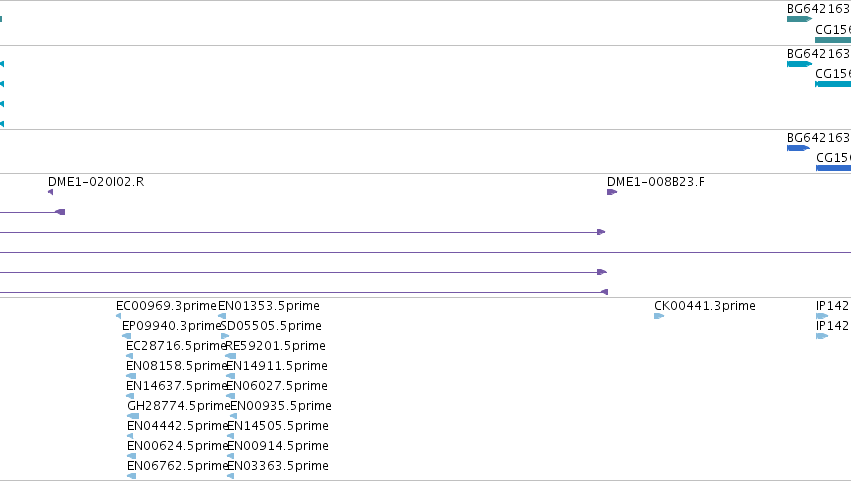Select the DME1-020I02.R feature arrow
851x481 pixels.
coord(50,192)
